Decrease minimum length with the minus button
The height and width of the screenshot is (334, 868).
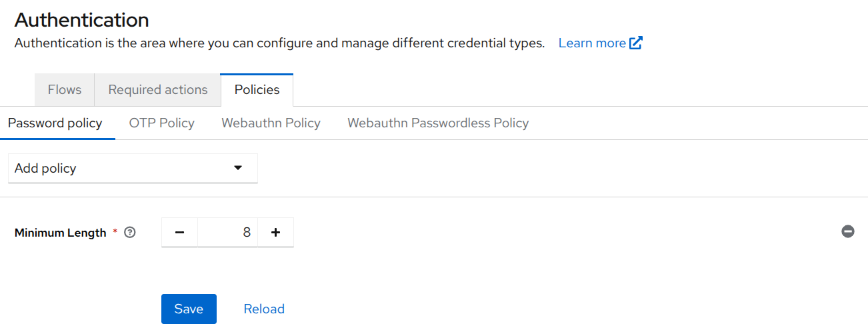[179, 233]
